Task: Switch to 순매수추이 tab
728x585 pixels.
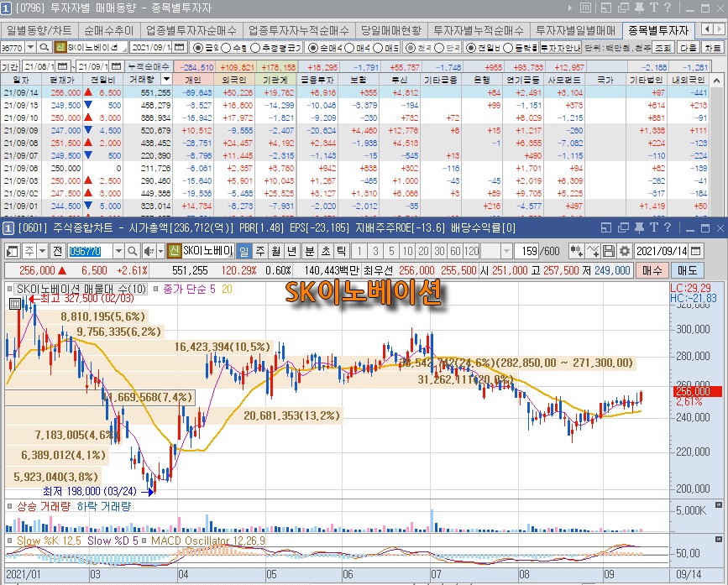Action: (109, 30)
